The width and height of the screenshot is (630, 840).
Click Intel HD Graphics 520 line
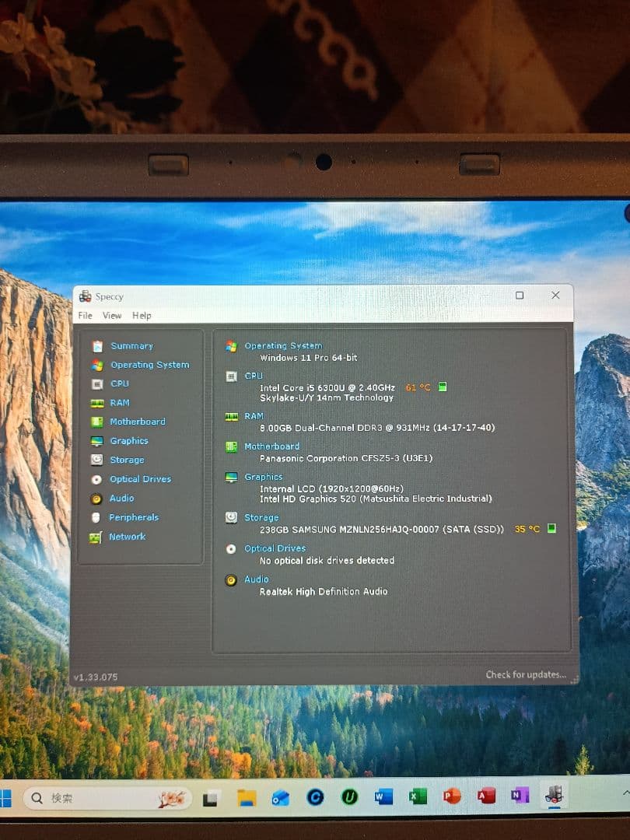pos(376,499)
